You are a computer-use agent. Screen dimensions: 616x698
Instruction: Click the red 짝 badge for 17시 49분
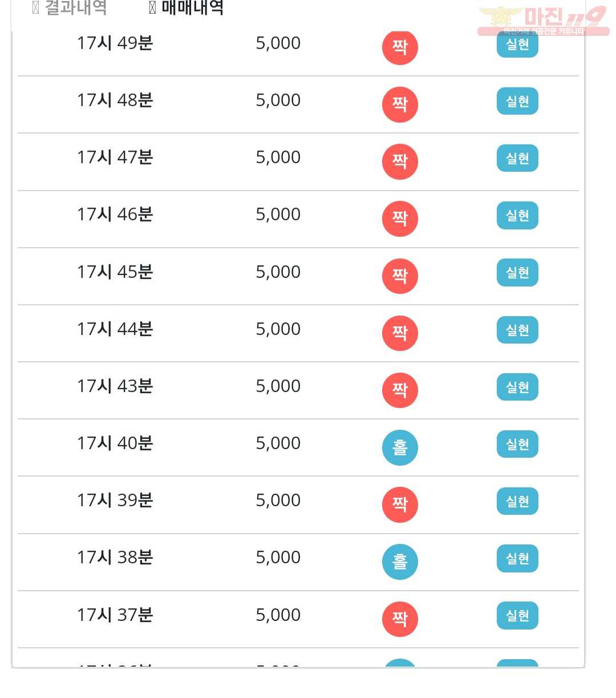(400, 47)
